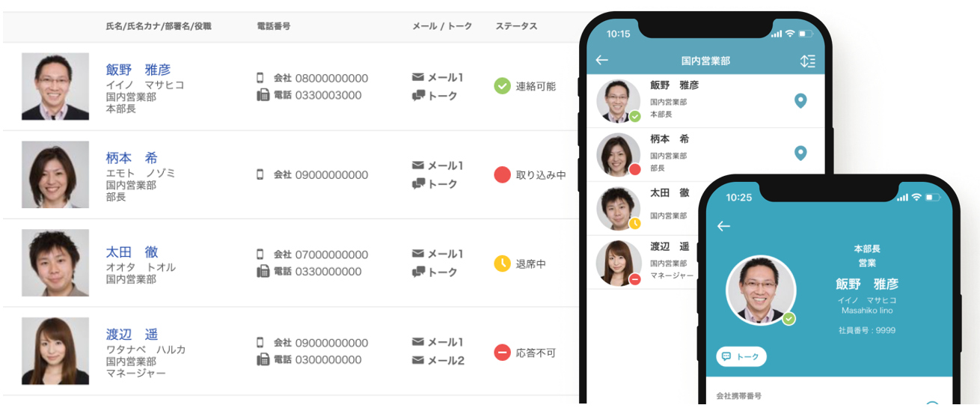Click メール1 envelope icon for 柄本 希
Screen dimensions: 980x414
coord(418,165)
